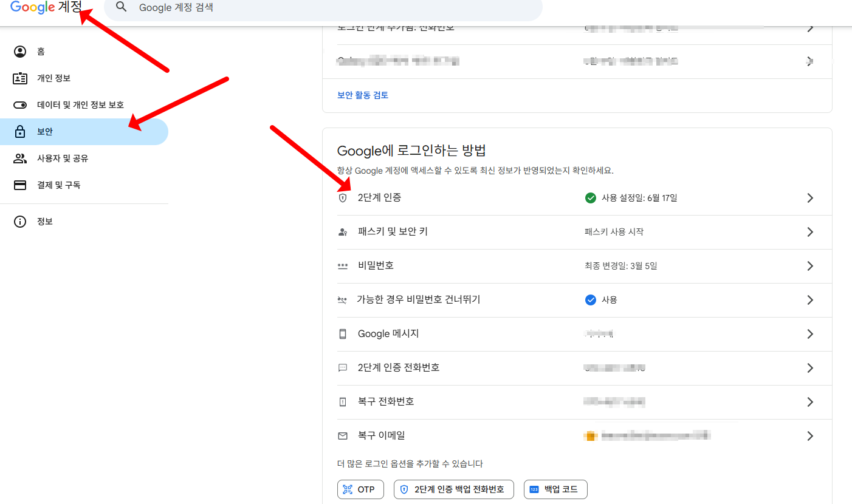
Task: Open 데이터 및 개인 정보 보호
Action: coord(84,105)
